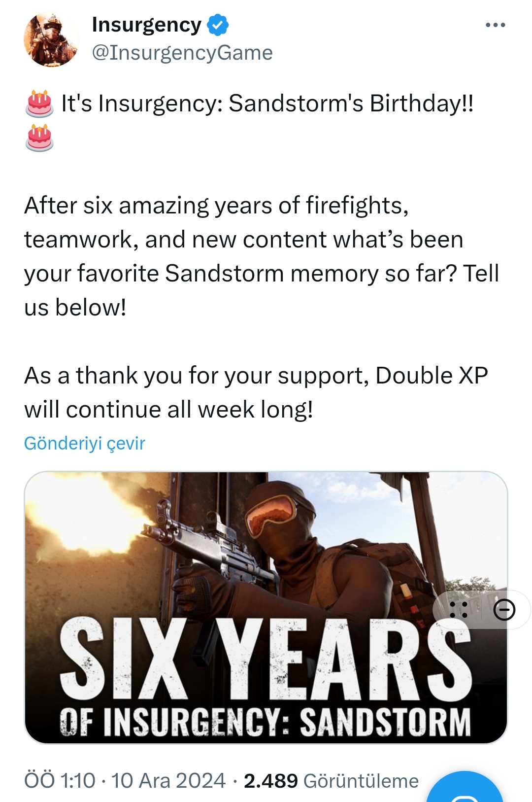
Task: Open the 2.489 Görüntüleme view count
Action: tap(331, 781)
